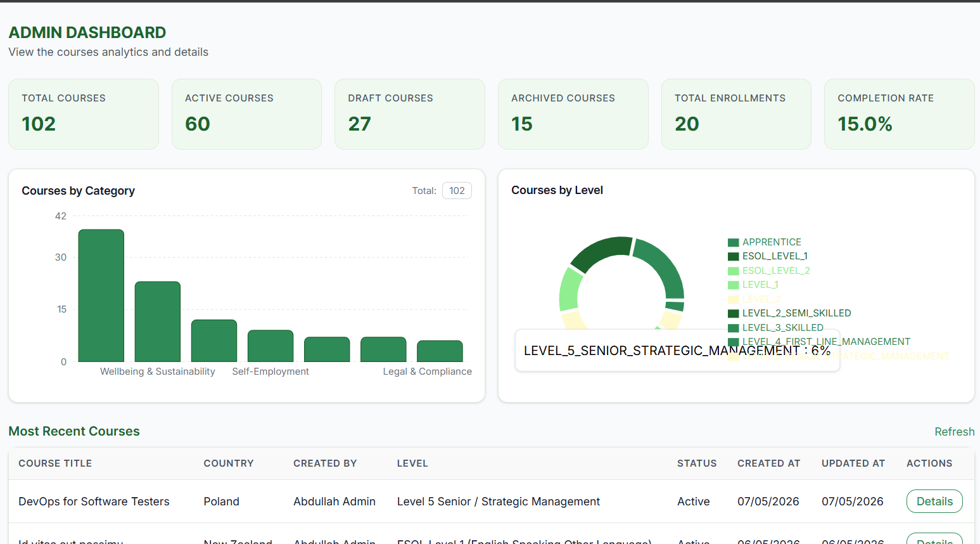980x544 pixels.
Task: Open the Active Courses 60 card
Action: point(246,114)
